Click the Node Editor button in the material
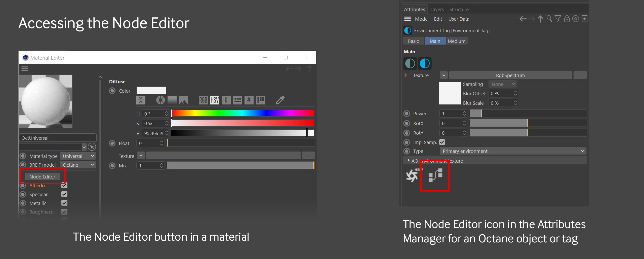The width and height of the screenshot is (644, 259). pyautogui.click(x=42, y=176)
